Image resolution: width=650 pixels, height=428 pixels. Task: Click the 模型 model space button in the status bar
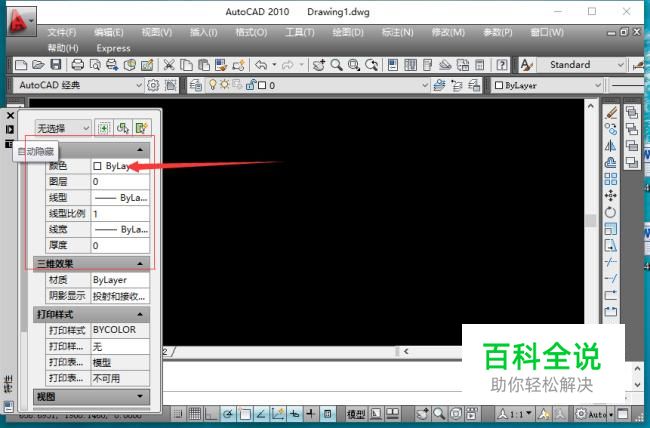[356, 413]
